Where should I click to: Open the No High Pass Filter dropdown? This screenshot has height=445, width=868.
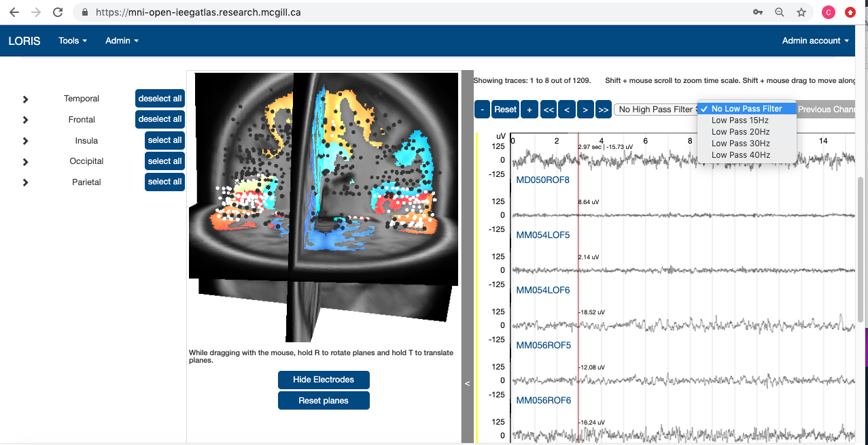(x=656, y=109)
